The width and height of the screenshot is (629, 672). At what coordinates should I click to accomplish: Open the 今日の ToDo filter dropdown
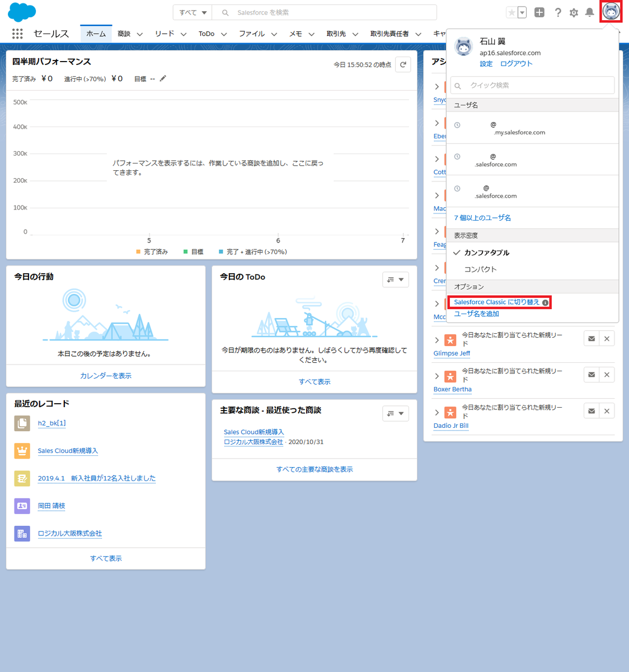[396, 279]
